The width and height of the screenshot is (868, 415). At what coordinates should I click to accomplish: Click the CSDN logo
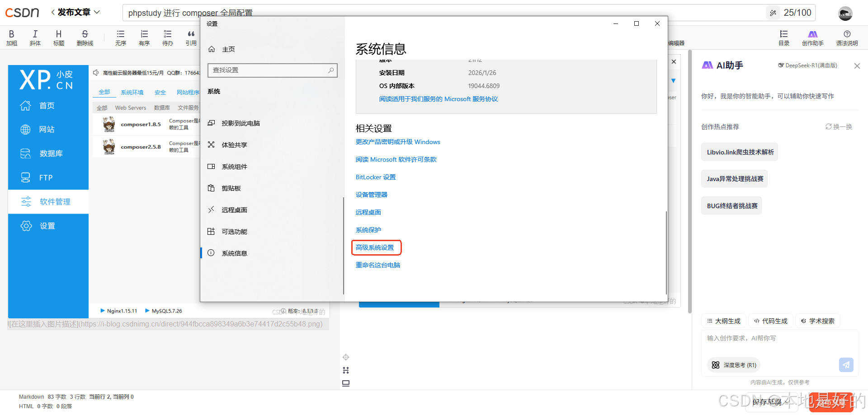tap(22, 12)
